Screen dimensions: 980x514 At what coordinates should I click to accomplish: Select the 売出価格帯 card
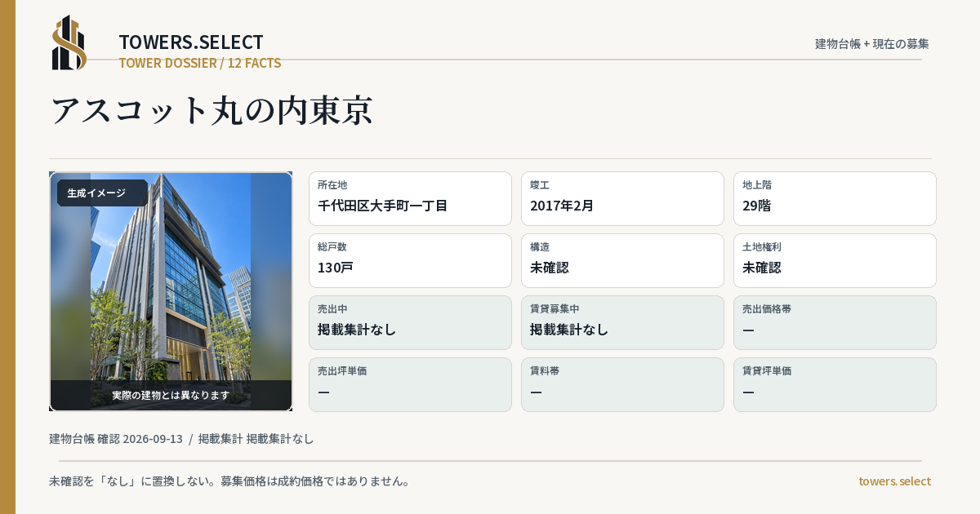pyautogui.click(x=835, y=322)
